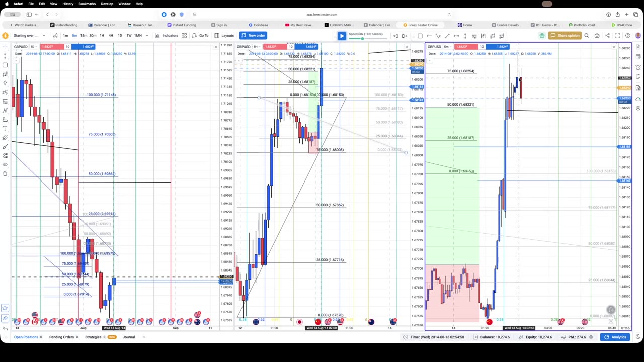Open the Analytics button
This screenshot has width=644, height=362.
[x=615, y=337]
